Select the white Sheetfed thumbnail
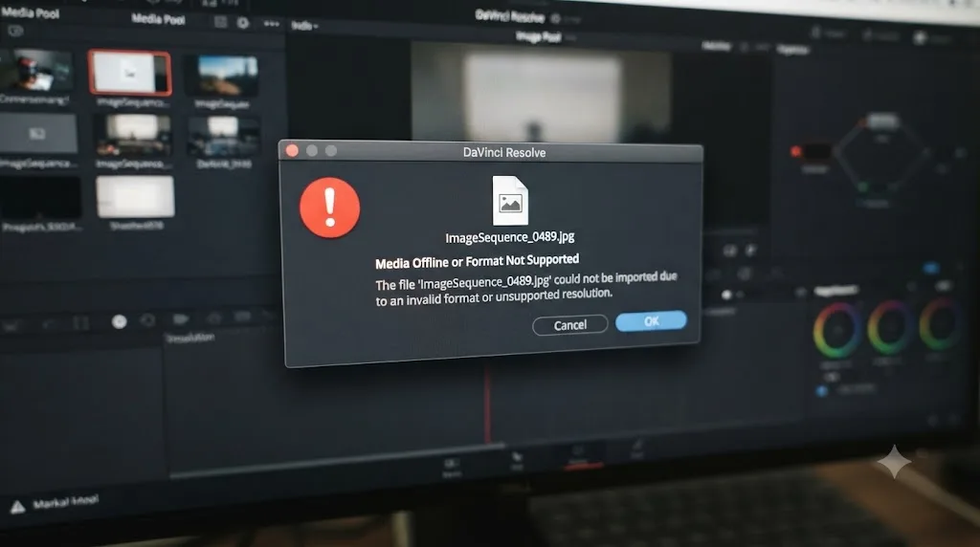980x547 pixels. (x=135, y=196)
